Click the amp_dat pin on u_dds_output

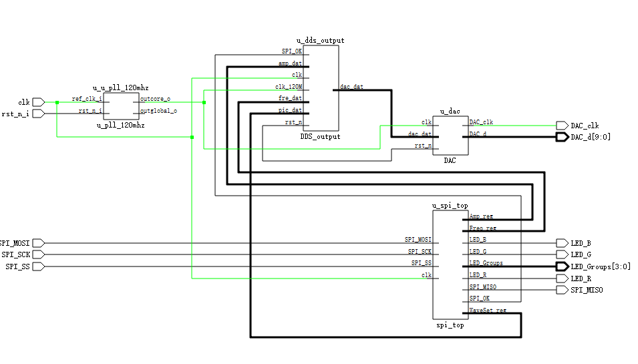click(290, 63)
